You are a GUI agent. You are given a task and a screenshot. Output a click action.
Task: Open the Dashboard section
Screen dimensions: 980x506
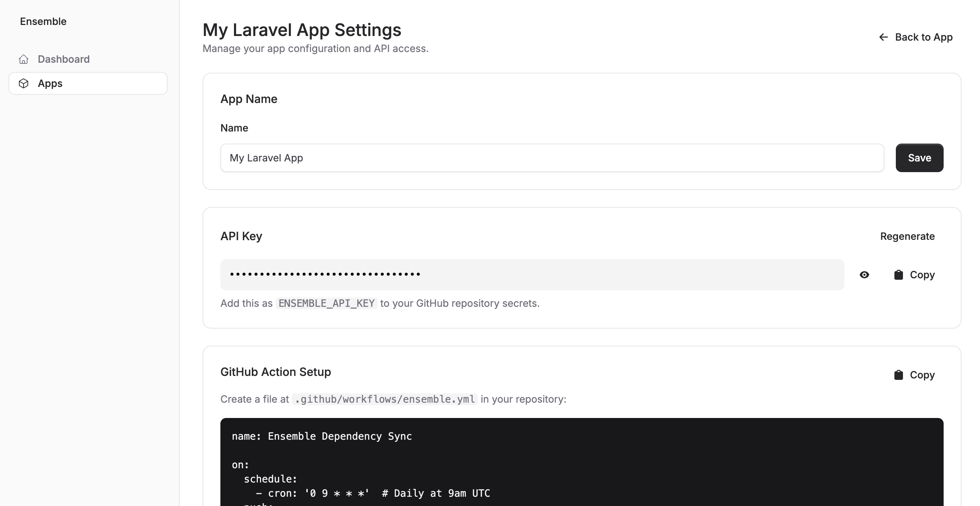click(x=63, y=59)
